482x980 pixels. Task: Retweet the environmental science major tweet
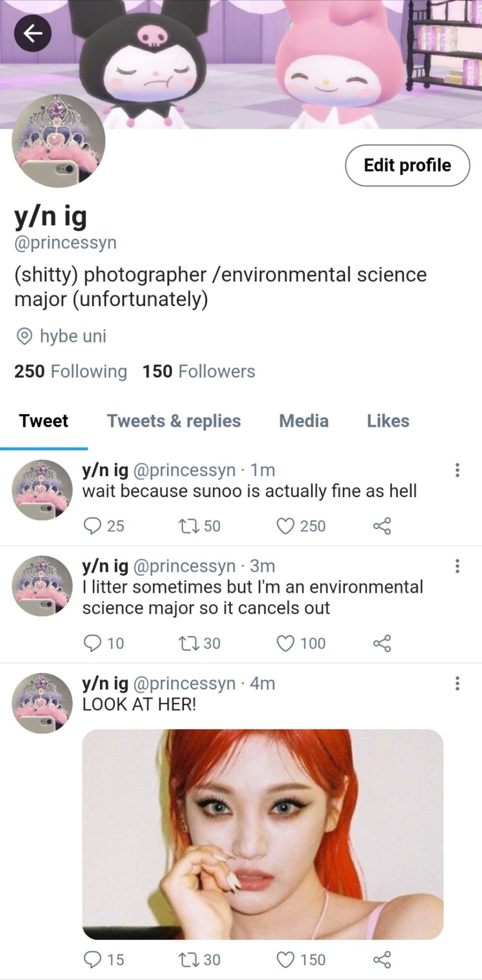tap(184, 643)
